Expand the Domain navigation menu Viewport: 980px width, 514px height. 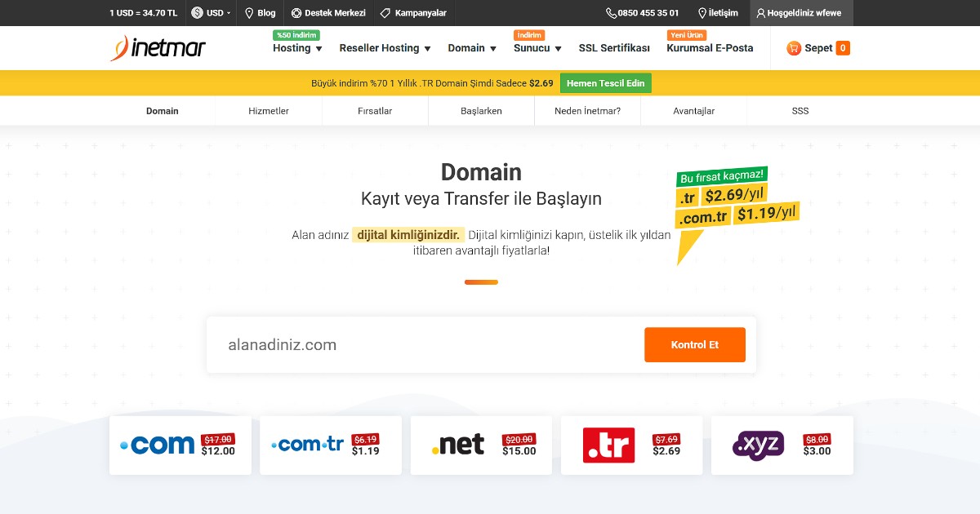[472, 48]
